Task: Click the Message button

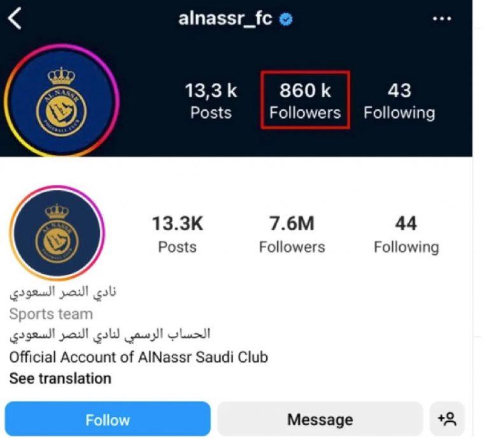Action: (320, 419)
